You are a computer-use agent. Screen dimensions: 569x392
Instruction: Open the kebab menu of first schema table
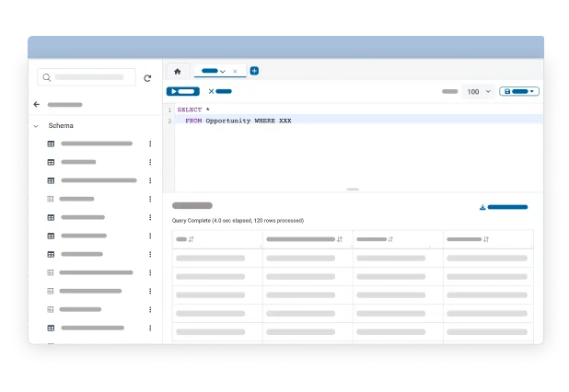tap(150, 144)
